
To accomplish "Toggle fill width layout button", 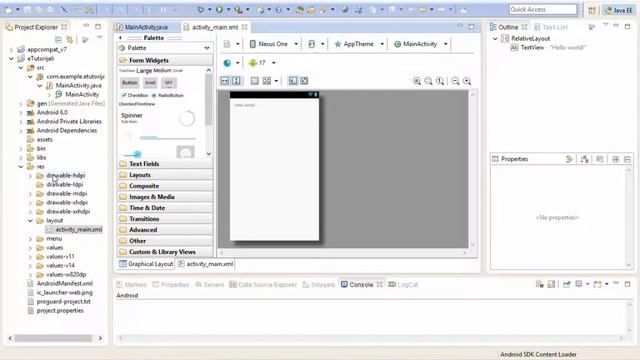I will 224,81.
